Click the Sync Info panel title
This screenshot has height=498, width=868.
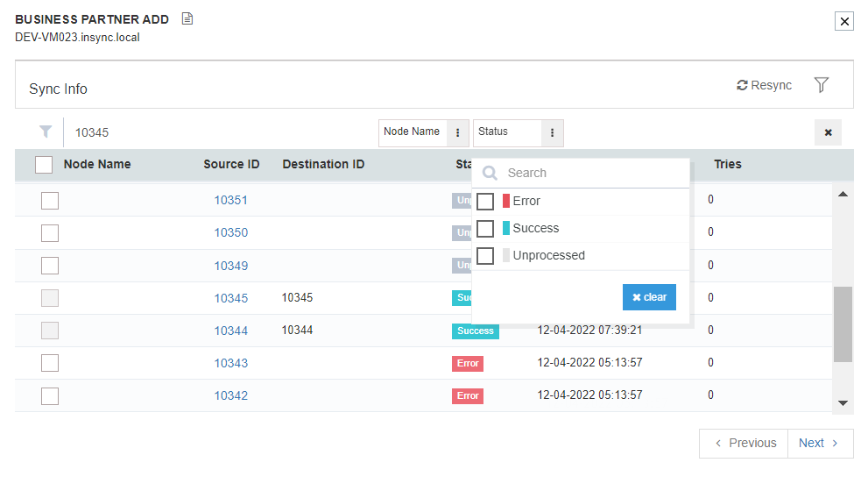coord(58,89)
